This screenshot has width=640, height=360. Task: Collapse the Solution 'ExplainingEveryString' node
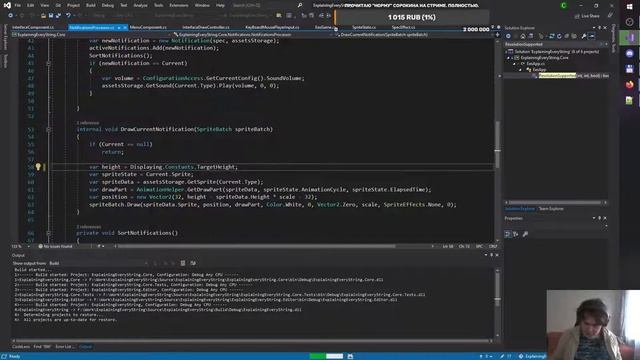[507, 52]
